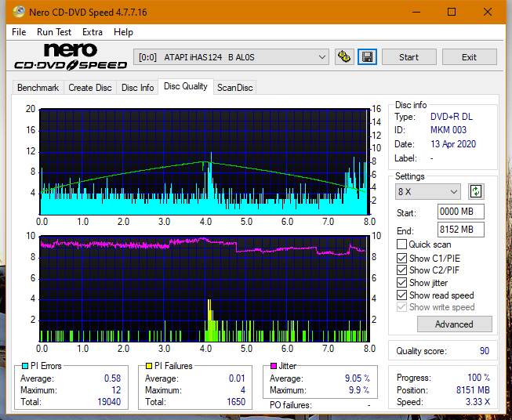Click the disc ID MKM 003
The width and height of the screenshot is (512, 420).
click(448, 130)
